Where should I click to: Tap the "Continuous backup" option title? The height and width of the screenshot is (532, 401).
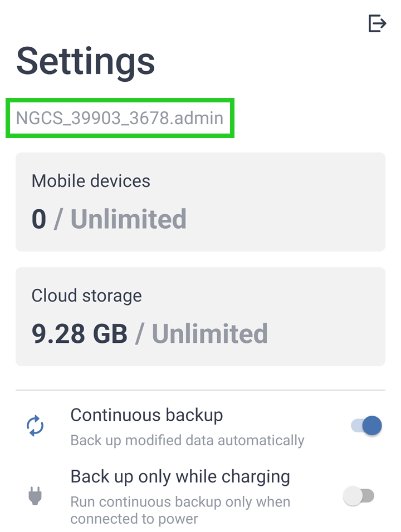(146, 415)
